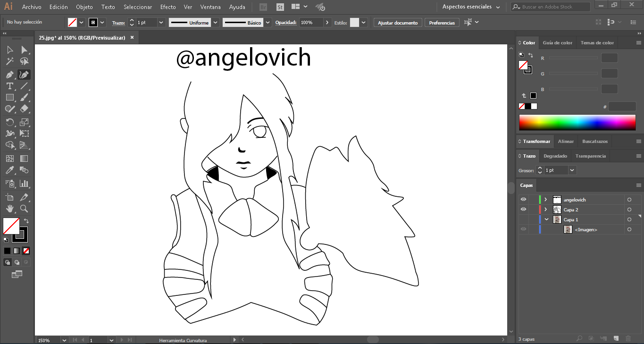Select the Mesh tool
The height and width of the screenshot is (344, 644).
click(10, 159)
